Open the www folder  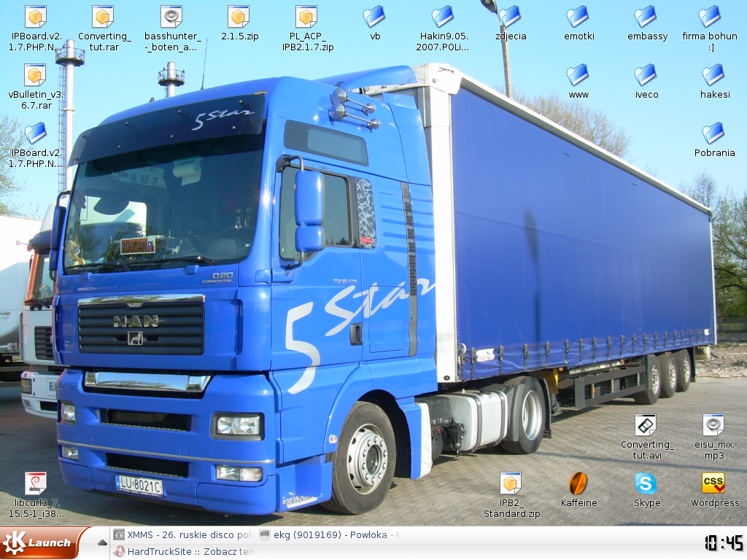point(578,75)
